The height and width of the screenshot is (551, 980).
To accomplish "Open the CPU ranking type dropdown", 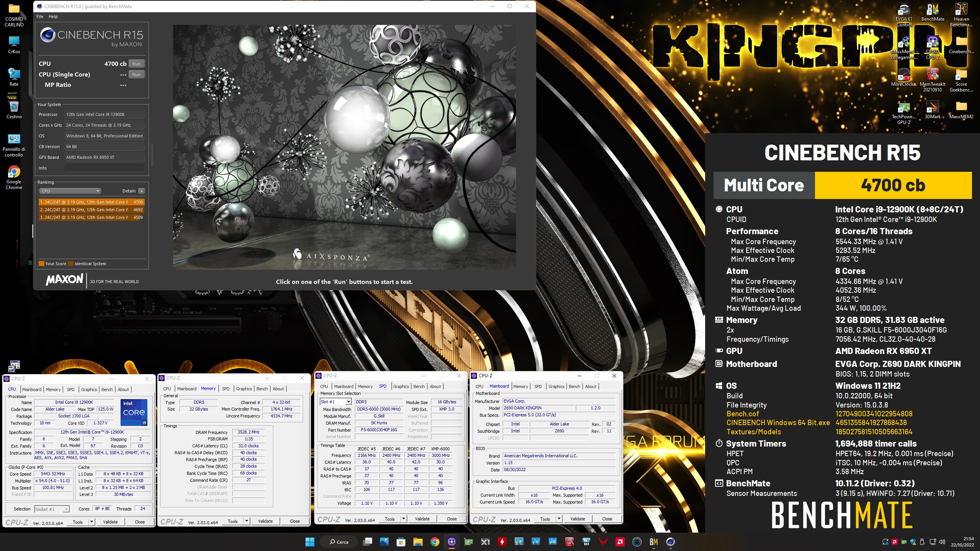I will (70, 191).
